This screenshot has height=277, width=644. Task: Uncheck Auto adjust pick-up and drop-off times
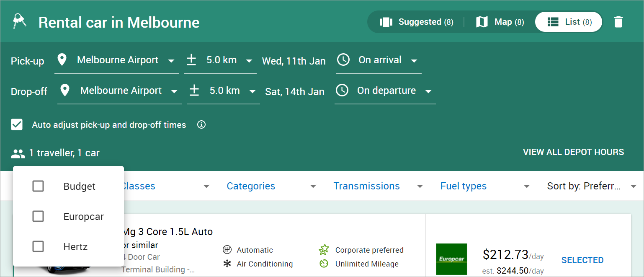coord(17,124)
